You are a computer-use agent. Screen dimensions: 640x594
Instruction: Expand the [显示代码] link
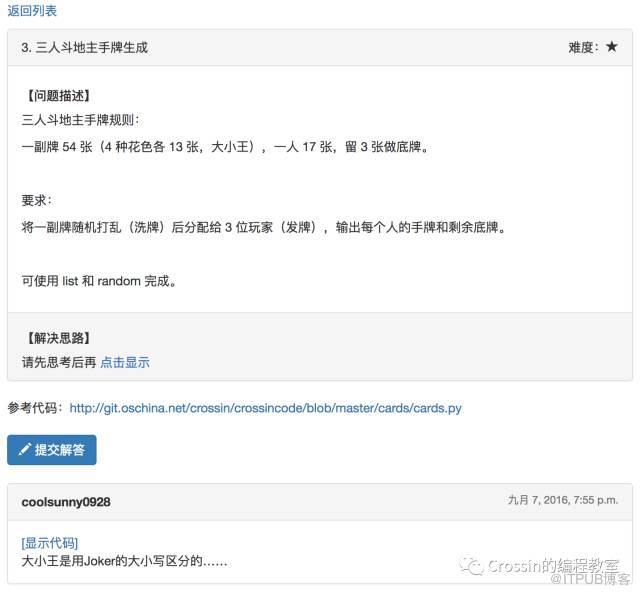tap(49, 543)
